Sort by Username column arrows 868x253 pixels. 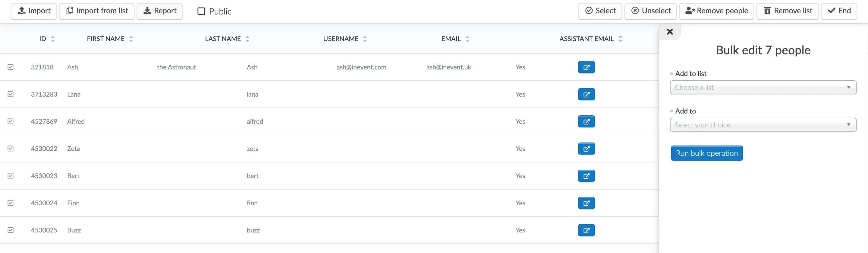coord(365,39)
